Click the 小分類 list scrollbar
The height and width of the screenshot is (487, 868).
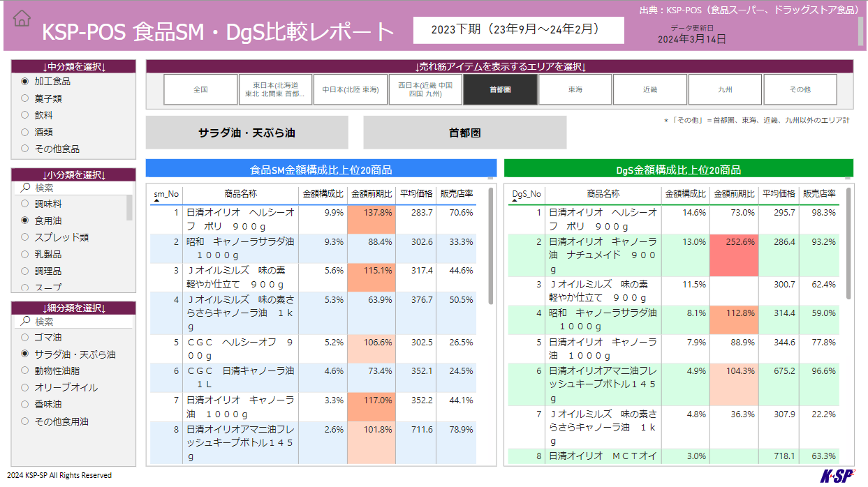coord(129,208)
